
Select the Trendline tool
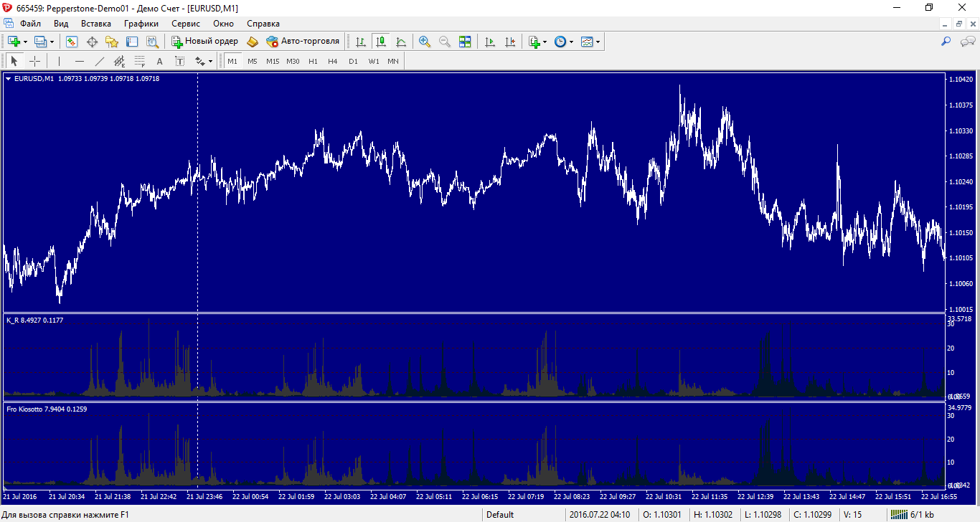point(100,61)
